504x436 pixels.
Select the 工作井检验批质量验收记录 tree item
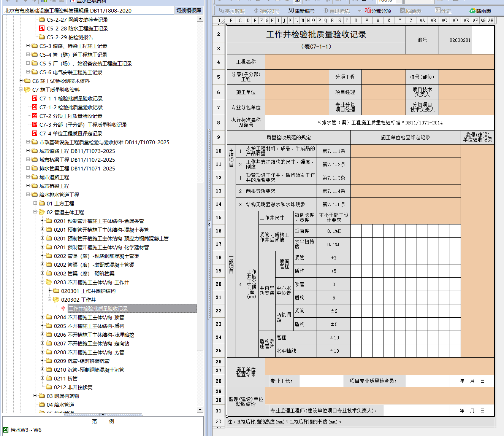click(x=98, y=309)
